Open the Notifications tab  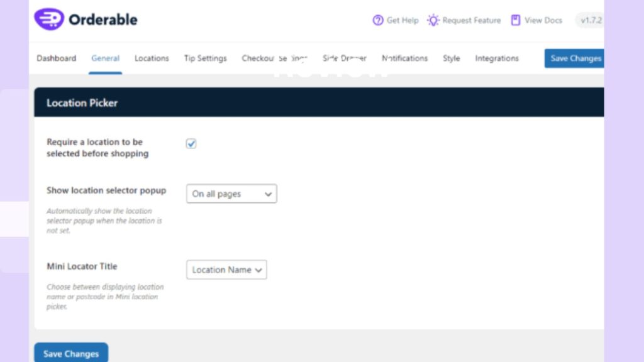pyautogui.click(x=404, y=58)
